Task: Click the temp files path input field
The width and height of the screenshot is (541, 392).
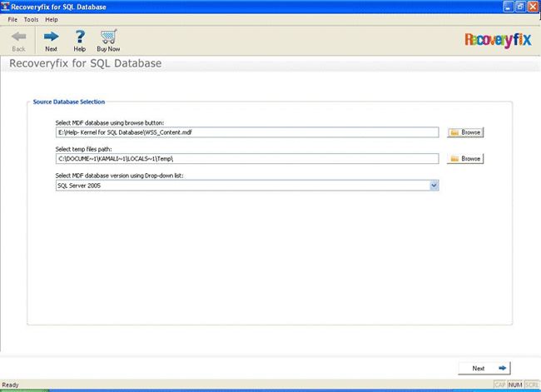Action: [x=246, y=158]
